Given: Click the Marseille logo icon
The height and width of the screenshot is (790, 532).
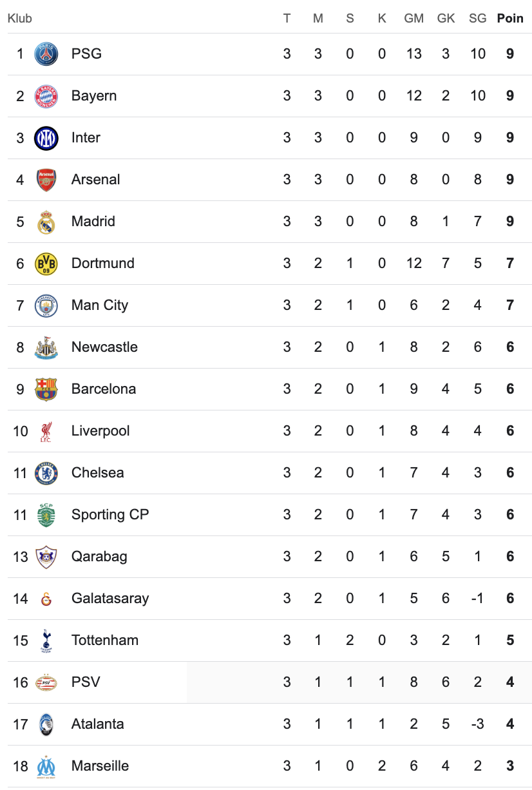Looking at the screenshot, I should (x=46, y=766).
